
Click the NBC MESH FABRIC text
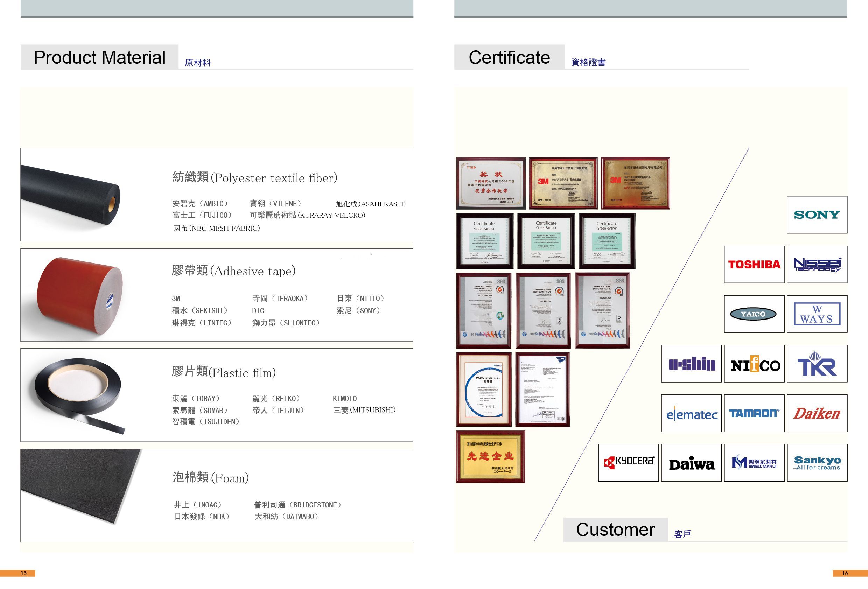point(216,228)
